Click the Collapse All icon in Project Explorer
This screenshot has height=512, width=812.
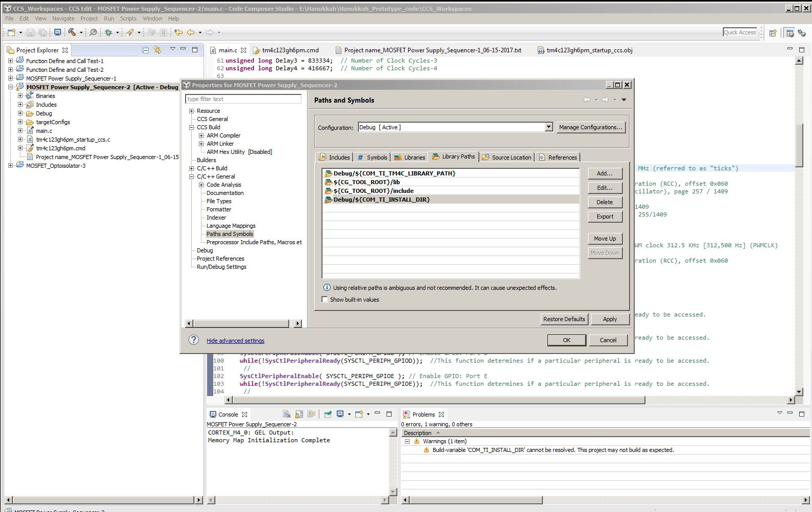(x=146, y=50)
